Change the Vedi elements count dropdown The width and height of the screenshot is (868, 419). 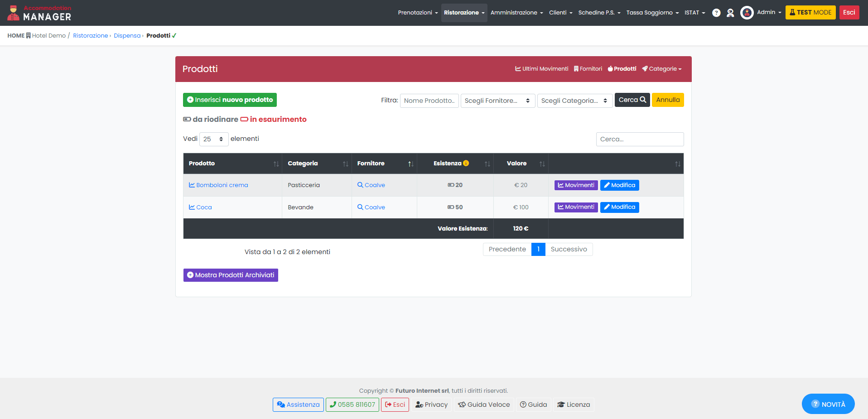tap(213, 139)
